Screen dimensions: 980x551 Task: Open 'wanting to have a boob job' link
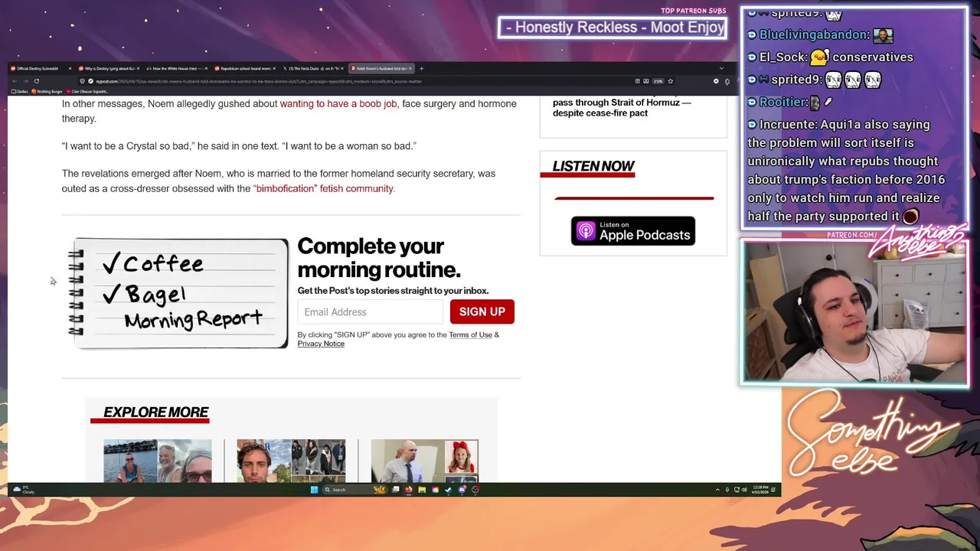(338, 103)
